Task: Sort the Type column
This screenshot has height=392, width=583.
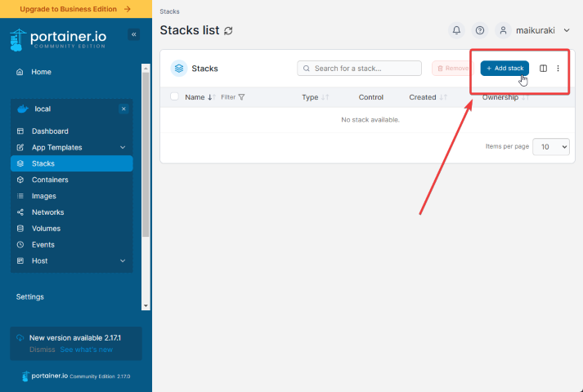Action: pos(325,97)
